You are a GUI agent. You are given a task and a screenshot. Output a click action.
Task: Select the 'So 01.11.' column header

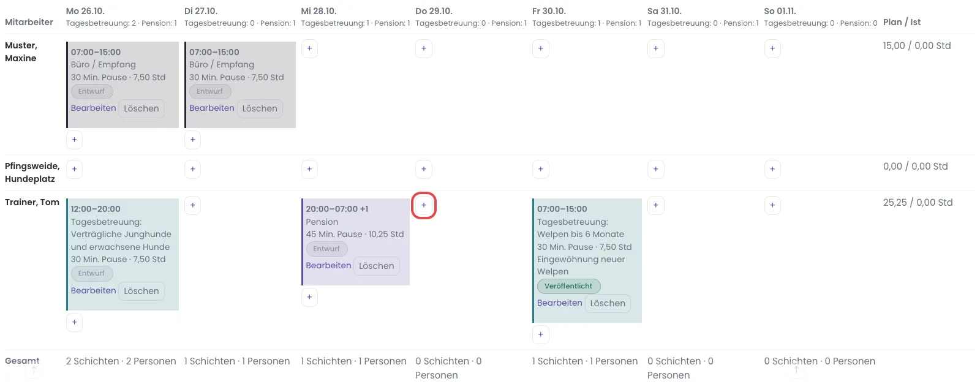tap(780, 11)
